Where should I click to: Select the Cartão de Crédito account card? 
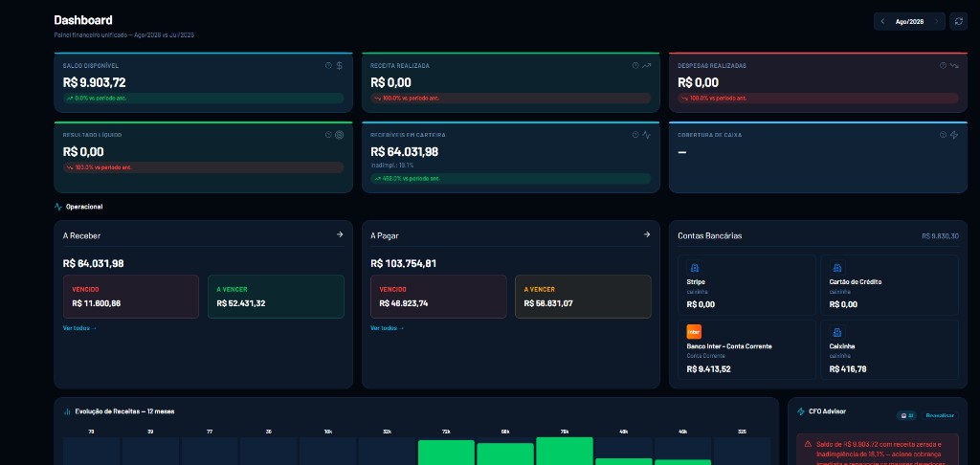click(889, 285)
